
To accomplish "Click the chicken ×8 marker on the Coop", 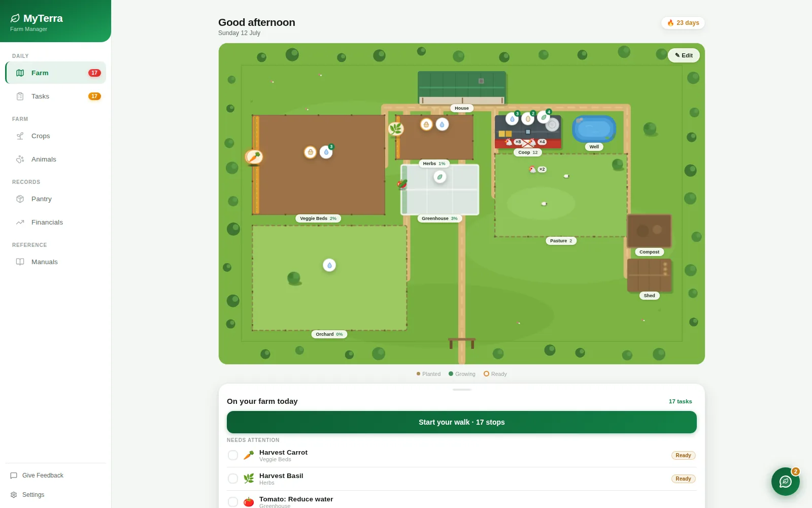I will click(514, 142).
